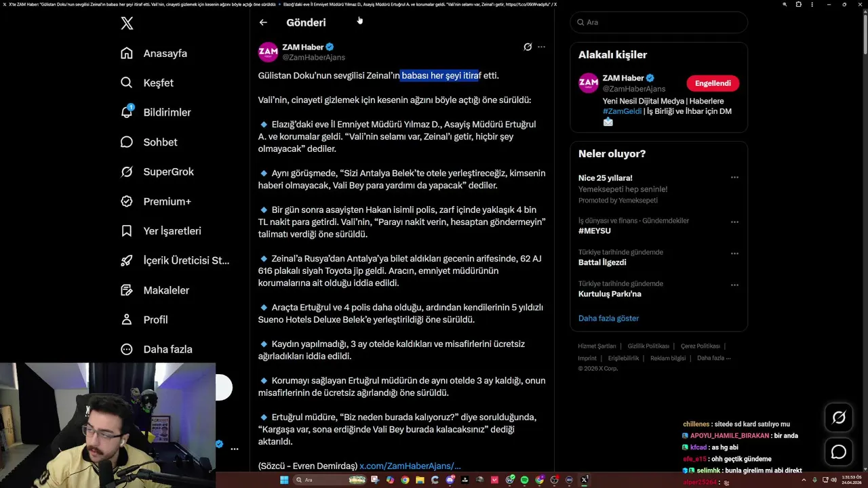
Task: Open Nice 25 yıllara! promoted trend
Action: pos(605,178)
